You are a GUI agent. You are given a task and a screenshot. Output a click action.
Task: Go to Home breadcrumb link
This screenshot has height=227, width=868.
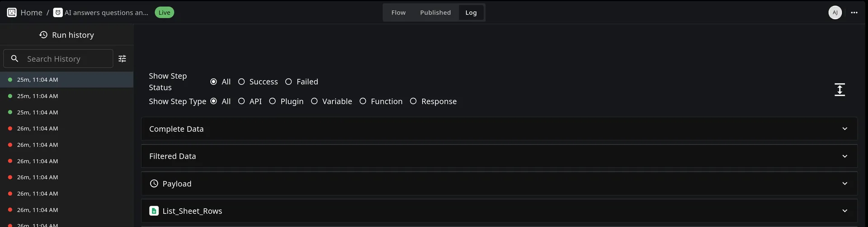(x=31, y=13)
